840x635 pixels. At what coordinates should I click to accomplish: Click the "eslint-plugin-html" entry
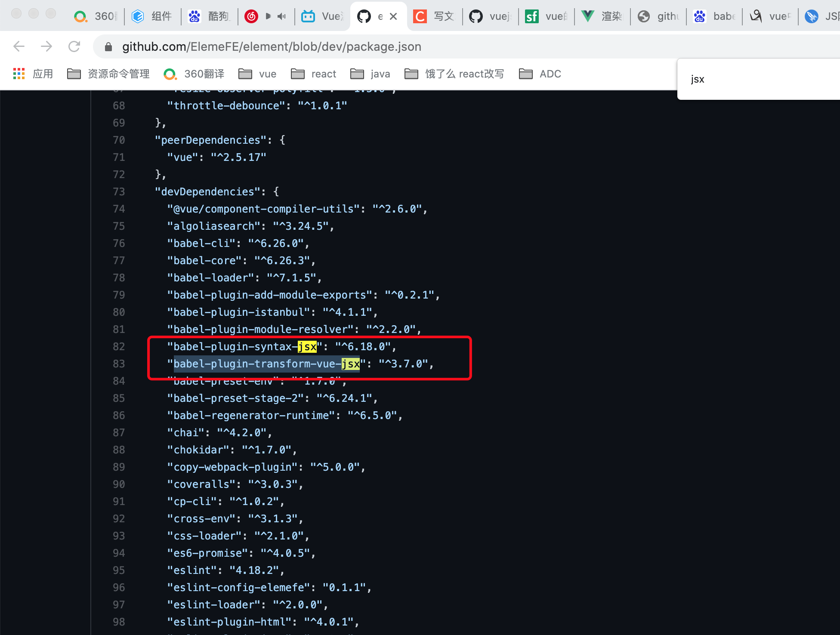tap(263, 622)
